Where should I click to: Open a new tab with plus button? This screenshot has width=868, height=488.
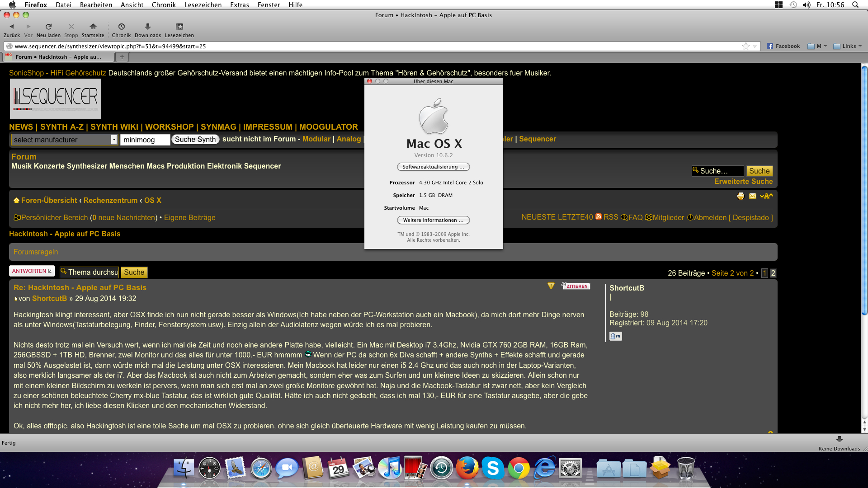[x=122, y=57]
